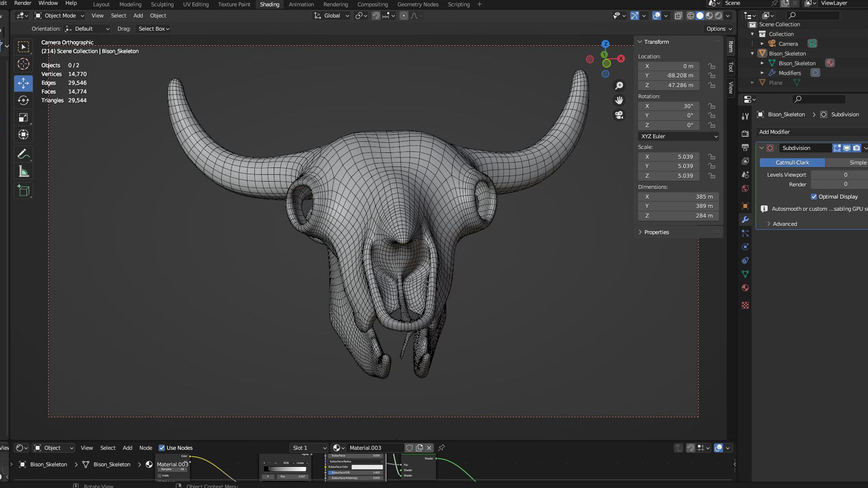Screen dimensions: 868x488
Task: Adjust the Levels Viewport value field
Action: point(839,175)
